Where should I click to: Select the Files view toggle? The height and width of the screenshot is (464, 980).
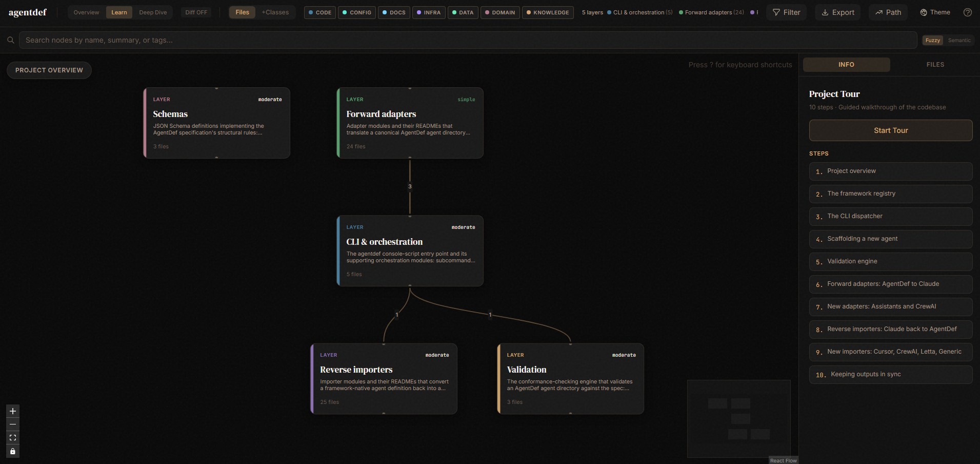242,12
